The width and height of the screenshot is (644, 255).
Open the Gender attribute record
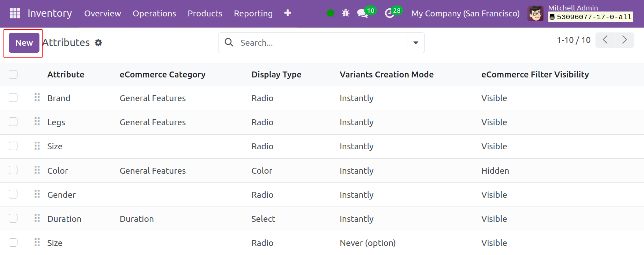61,195
